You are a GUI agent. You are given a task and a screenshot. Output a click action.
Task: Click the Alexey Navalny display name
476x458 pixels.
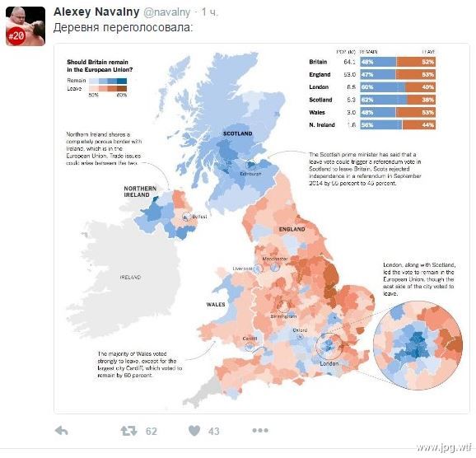click(x=96, y=12)
